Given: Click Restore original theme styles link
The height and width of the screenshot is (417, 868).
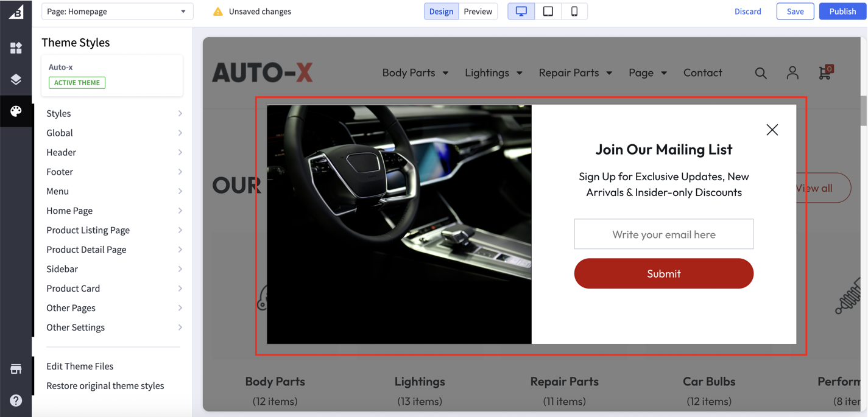Looking at the screenshot, I should pos(105,386).
